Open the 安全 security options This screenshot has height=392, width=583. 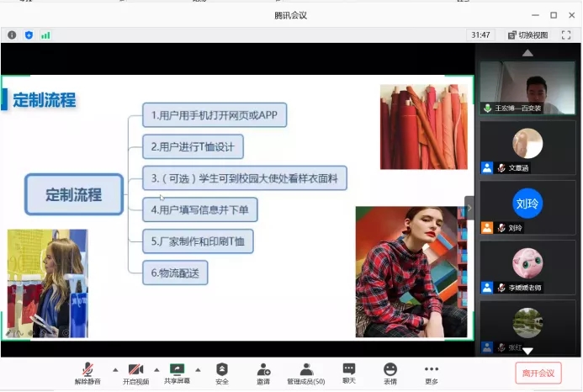tap(221, 373)
